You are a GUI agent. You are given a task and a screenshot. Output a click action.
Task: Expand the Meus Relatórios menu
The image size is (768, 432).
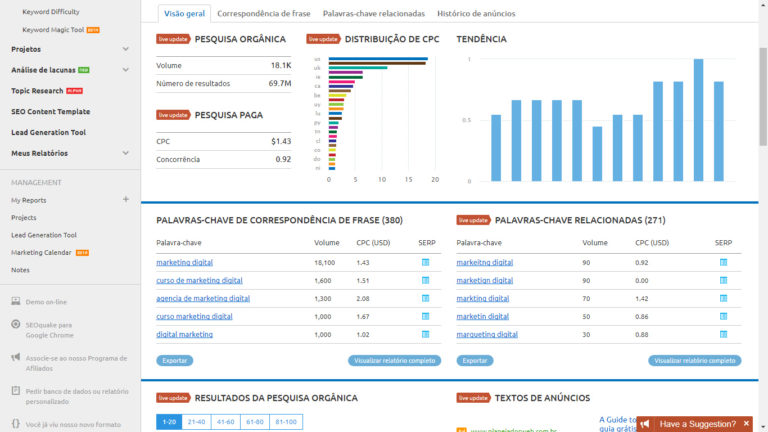pyautogui.click(x=125, y=153)
